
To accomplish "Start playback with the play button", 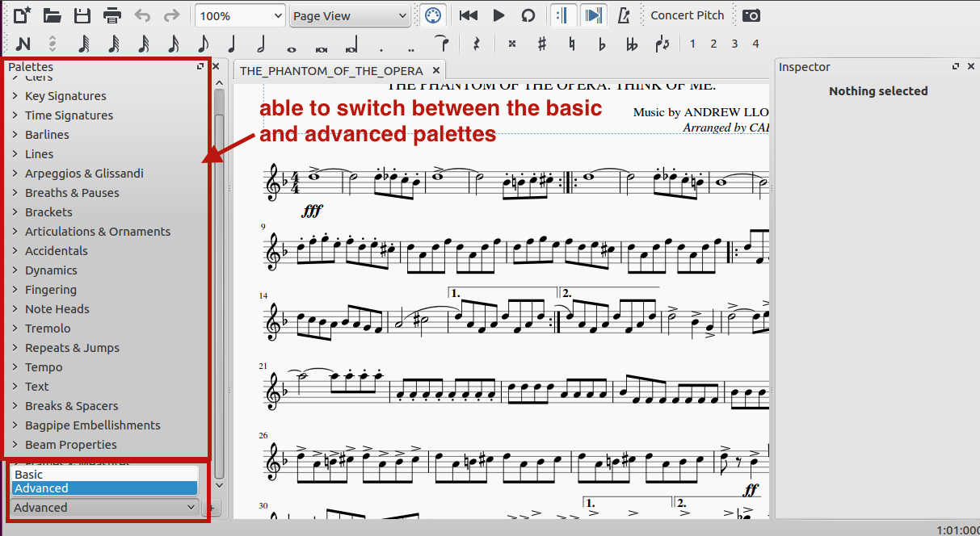I will [x=498, y=15].
